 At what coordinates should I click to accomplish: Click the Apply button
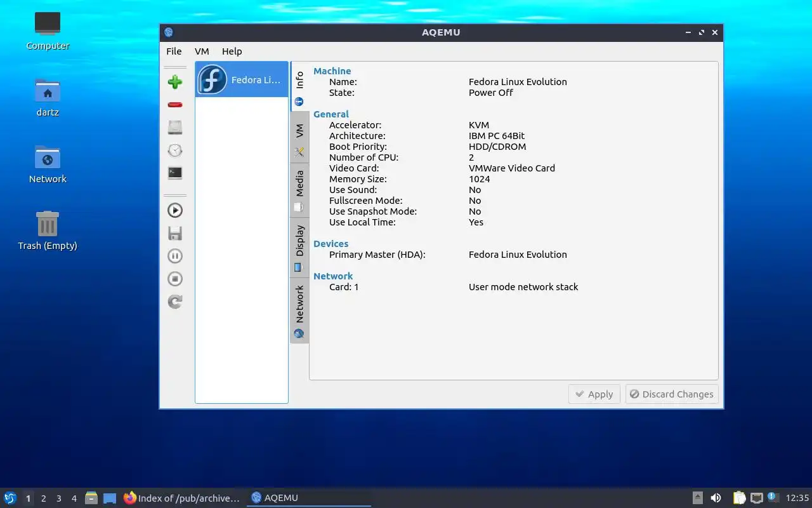click(x=594, y=394)
